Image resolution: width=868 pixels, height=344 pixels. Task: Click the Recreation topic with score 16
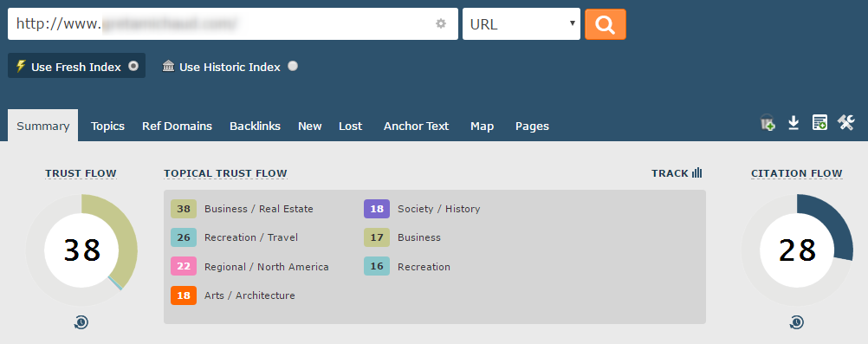tap(424, 266)
